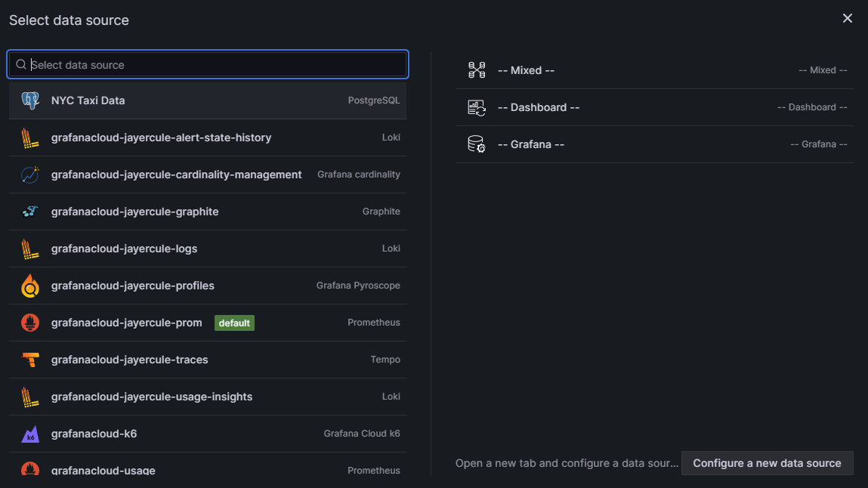Click the PostgreSQL elephant icon for NYC Taxi Data
868x488 pixels.
coord(30,100)
